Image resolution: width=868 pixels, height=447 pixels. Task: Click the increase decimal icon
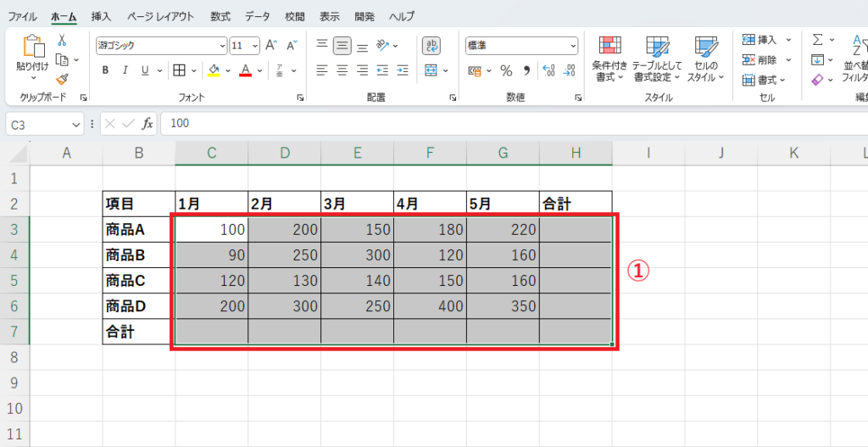click(548, 70)
